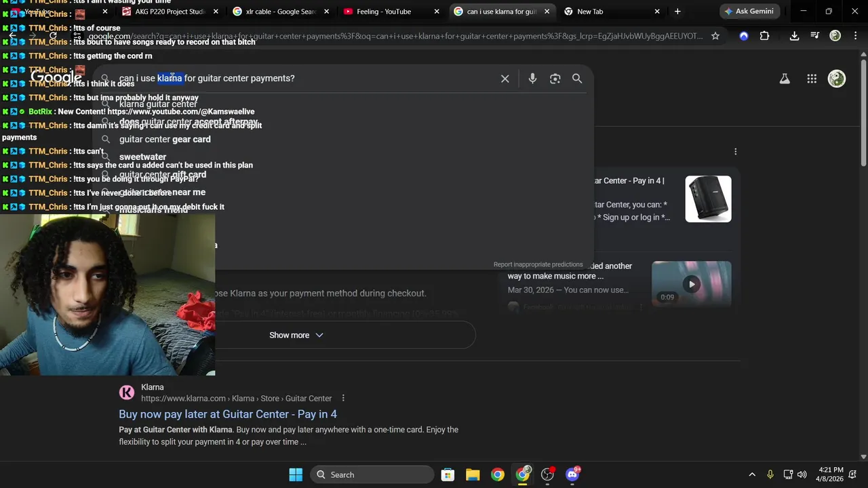Click Report inappropriate predictions link
Screen dimensions: 868x488
pos(538,264)
